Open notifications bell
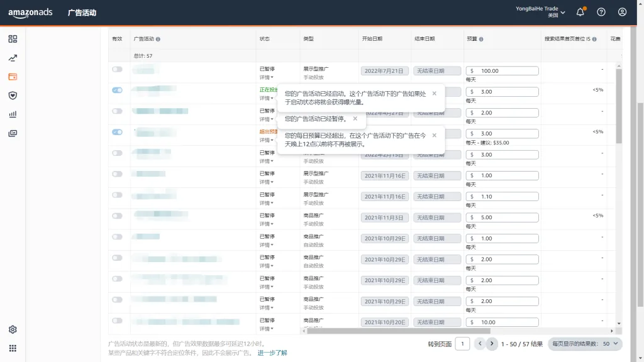The height and width of the screenshot is (362, 644). pos(580,12)
